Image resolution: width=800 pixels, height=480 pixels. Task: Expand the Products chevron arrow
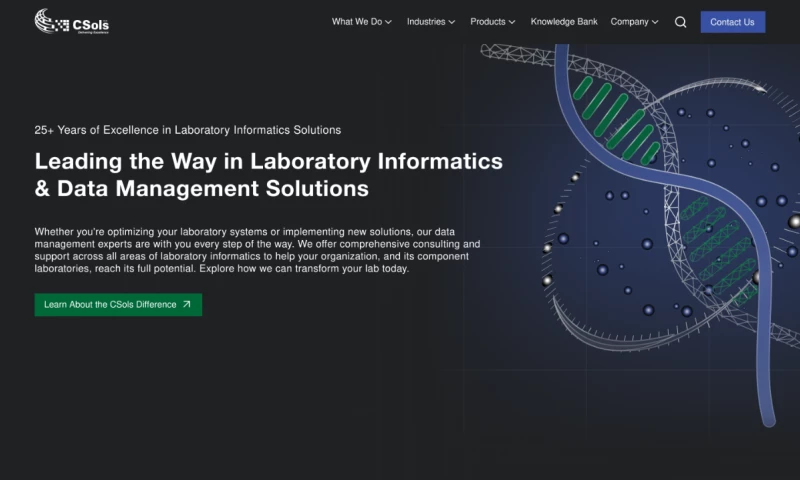click(512, 22)
